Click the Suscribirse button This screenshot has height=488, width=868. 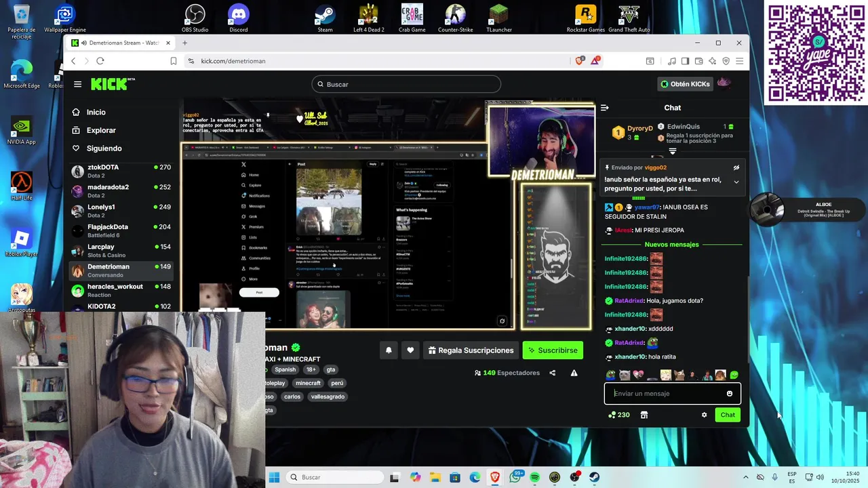[553, 350]
